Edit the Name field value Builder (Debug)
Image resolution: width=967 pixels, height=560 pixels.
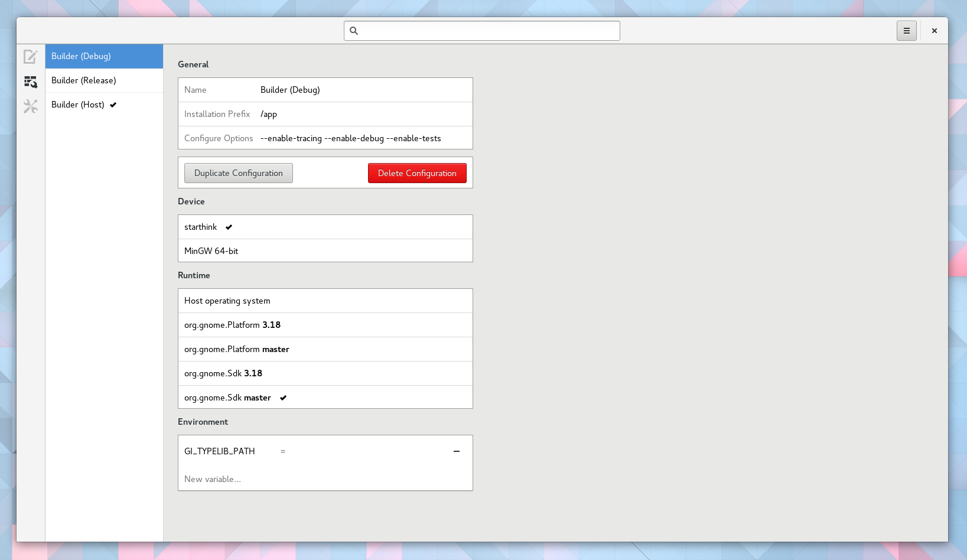tap(363, 90)
